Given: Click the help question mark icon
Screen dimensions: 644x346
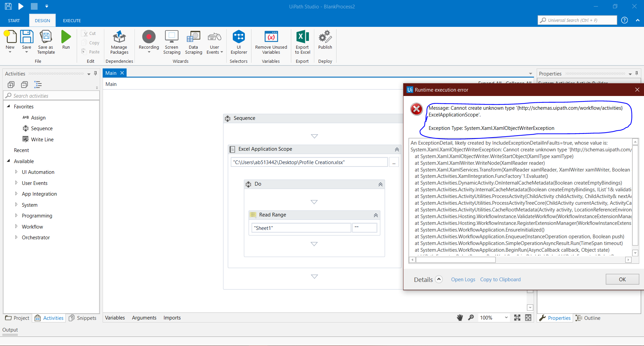Looking at the screenshot, I should coord(625,20).
